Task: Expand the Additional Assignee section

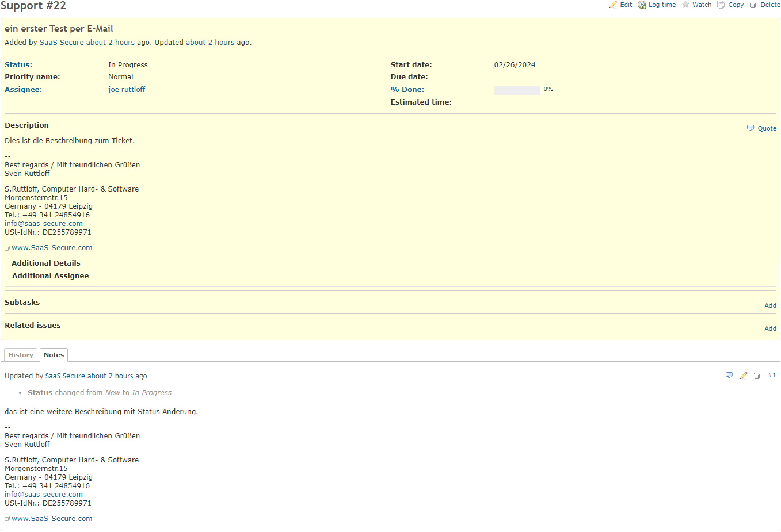Action: 50,275
